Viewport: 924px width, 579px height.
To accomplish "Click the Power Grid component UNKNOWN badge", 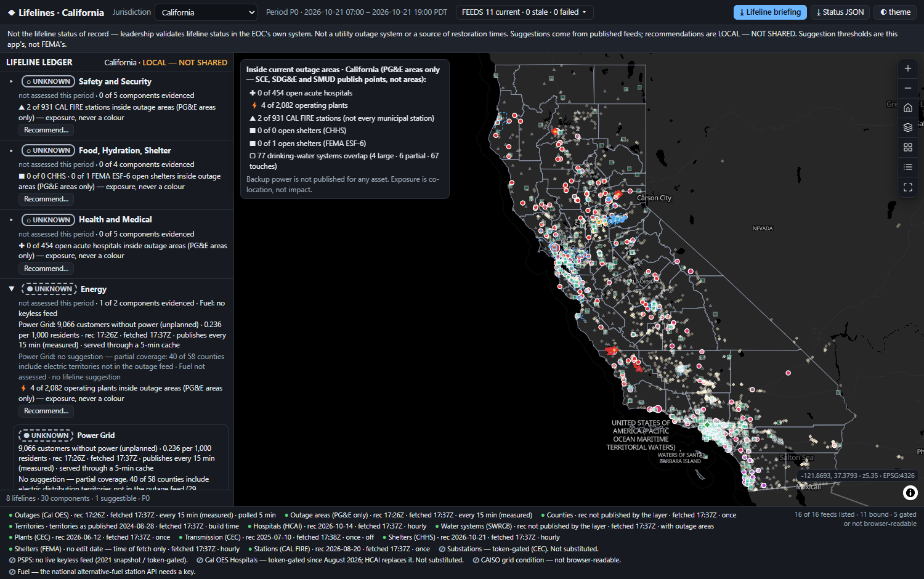I will tap(46, 435).
